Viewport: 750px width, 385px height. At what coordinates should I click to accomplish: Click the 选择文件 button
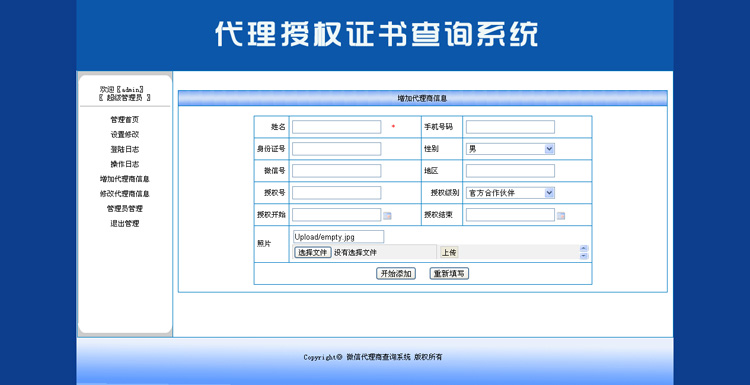[312, 252]
